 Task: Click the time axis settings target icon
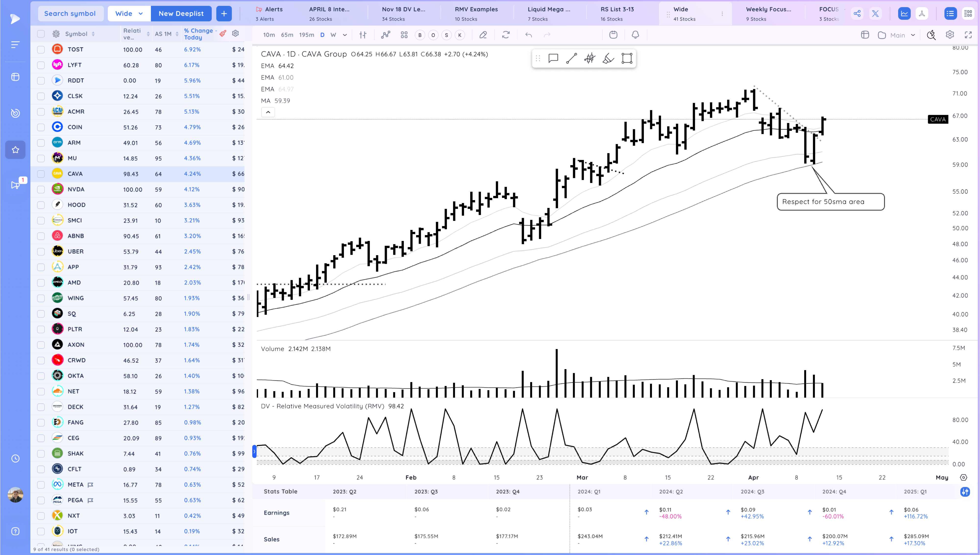tap(963, 477)
